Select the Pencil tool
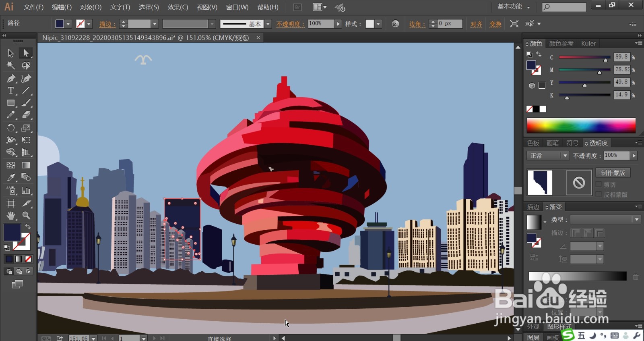Viewport: 644px width, 341px height. tap(11, 115)
